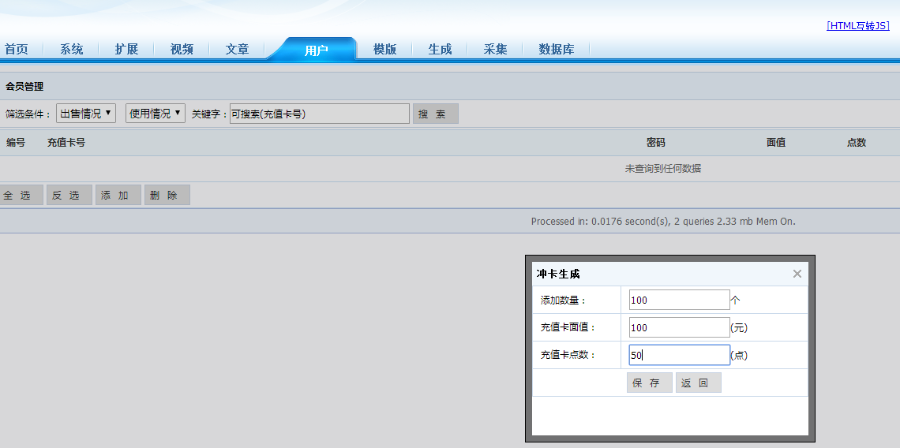Click the 密码 column header
900x448 pixels.
point(655,143)
